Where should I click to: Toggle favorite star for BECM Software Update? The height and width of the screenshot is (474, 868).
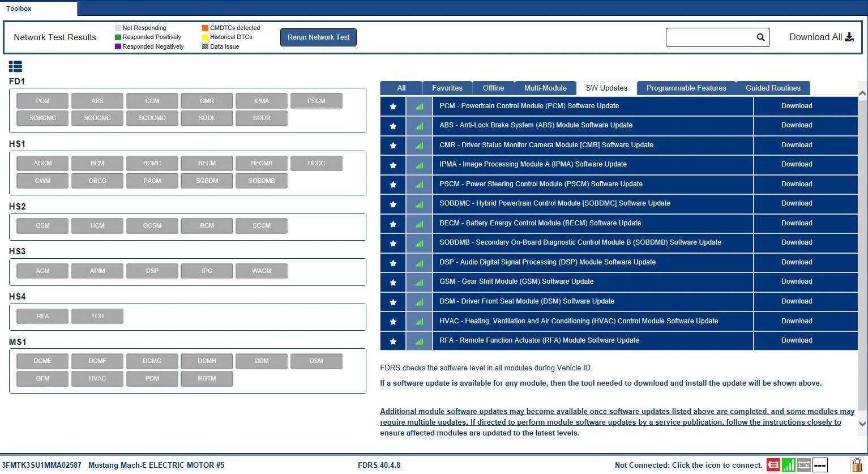pyautogui.click(x=393, y=224)
